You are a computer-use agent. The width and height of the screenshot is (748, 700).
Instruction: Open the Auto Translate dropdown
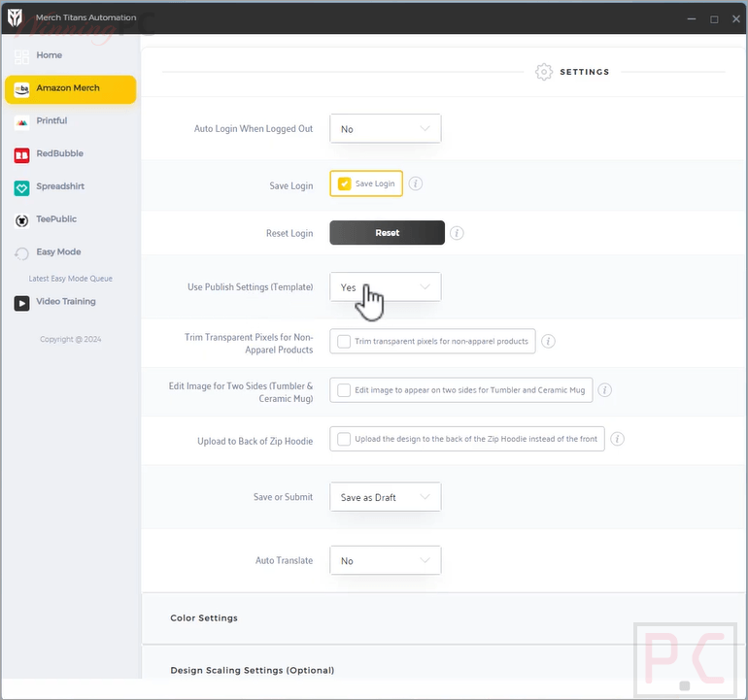coord(386,560)
